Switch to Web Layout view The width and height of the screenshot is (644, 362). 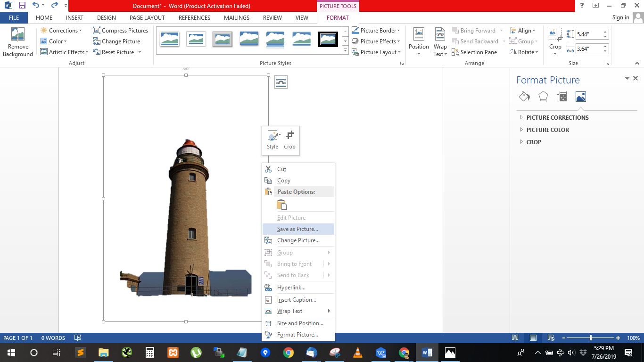[x=550, y=338]
